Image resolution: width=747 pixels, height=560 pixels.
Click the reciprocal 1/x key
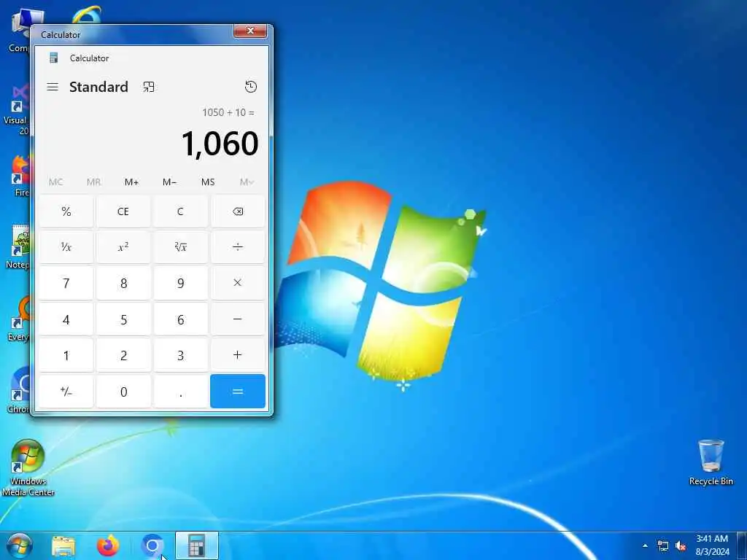tap(66, 247)
